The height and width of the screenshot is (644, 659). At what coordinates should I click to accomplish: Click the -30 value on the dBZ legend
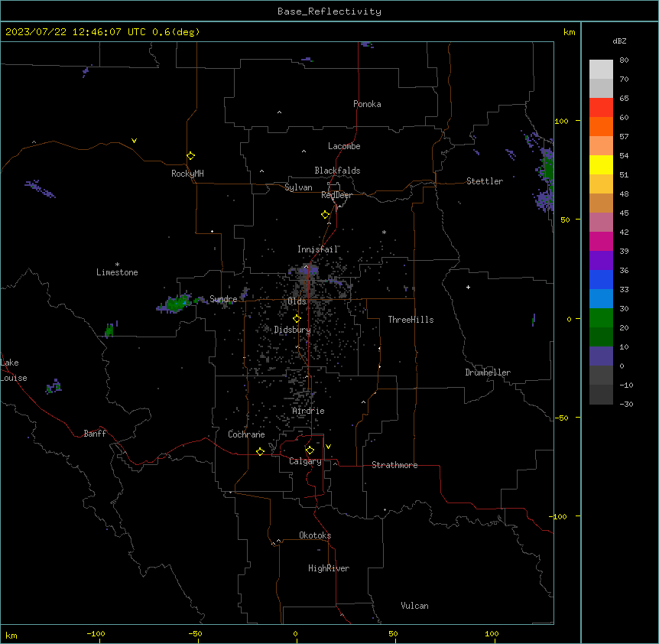click(626, 404)
